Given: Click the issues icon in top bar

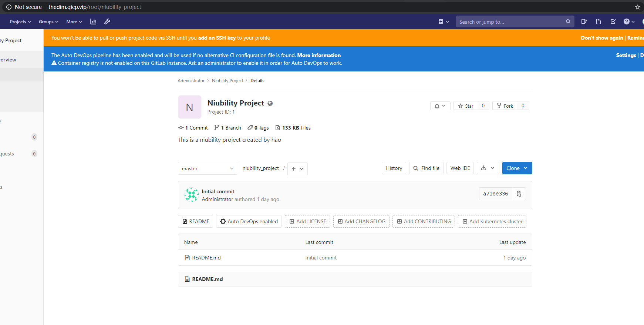Looking at the screenshot, I should [584, 22].
